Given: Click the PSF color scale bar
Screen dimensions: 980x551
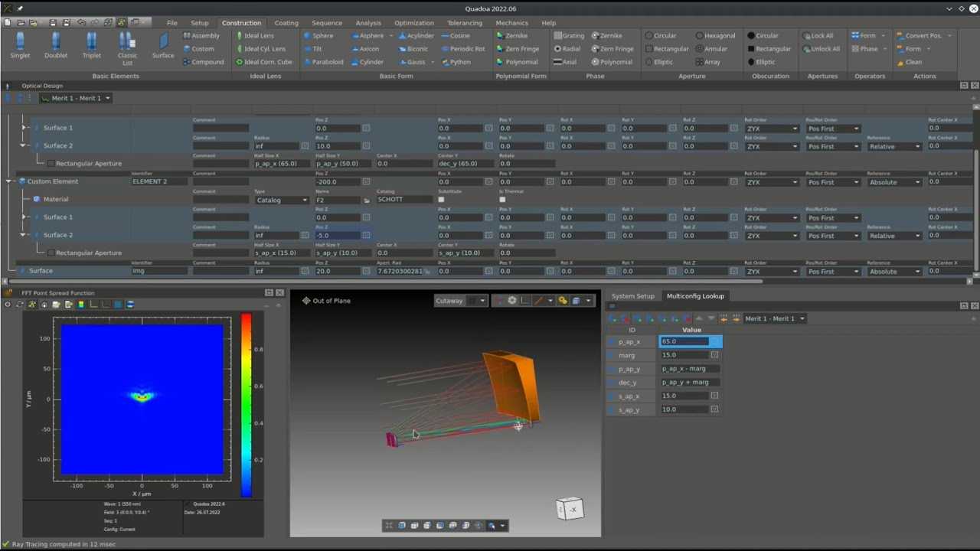Looking at the screenshot, I should (246, 406).
